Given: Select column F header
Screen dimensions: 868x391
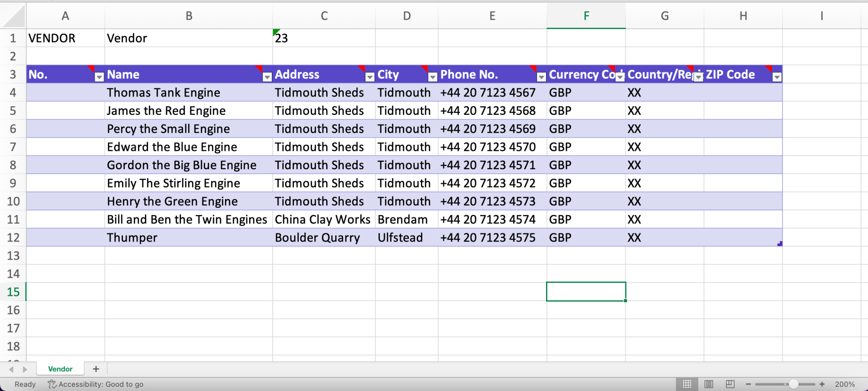Looking at the screenshot, I should [586, 16].
